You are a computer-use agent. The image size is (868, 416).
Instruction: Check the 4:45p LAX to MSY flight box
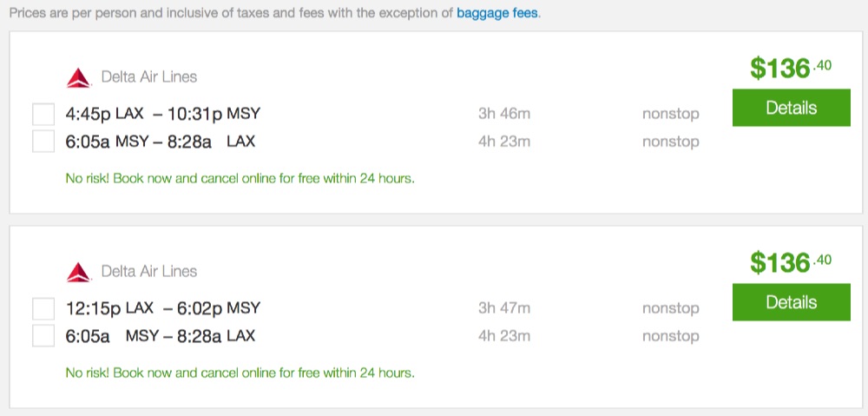(43, 115)
